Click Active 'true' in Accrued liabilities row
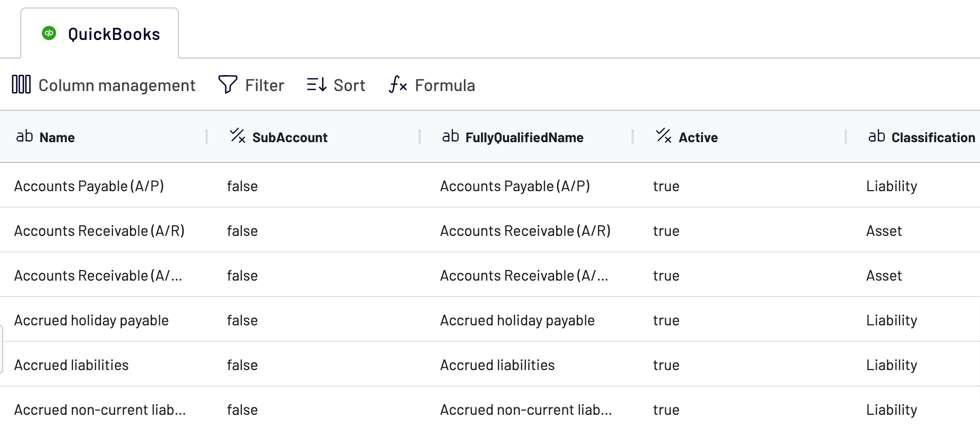Screen dimensions: 980x426 click(x=666, y=365)
